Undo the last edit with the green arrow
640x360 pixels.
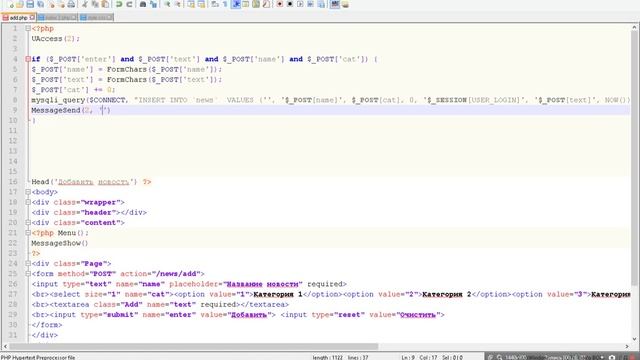[119, 4]
